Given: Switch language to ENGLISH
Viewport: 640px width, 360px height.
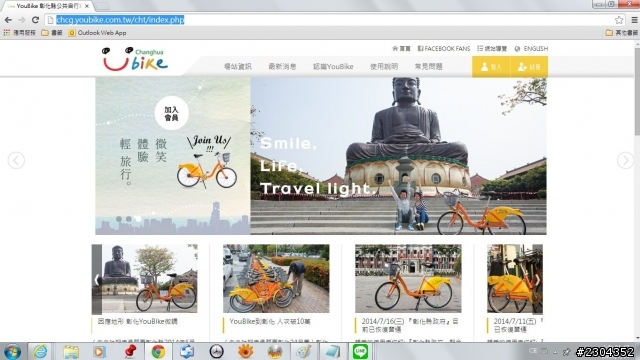Looking at the screenshot, I should [x=531, y=49].
